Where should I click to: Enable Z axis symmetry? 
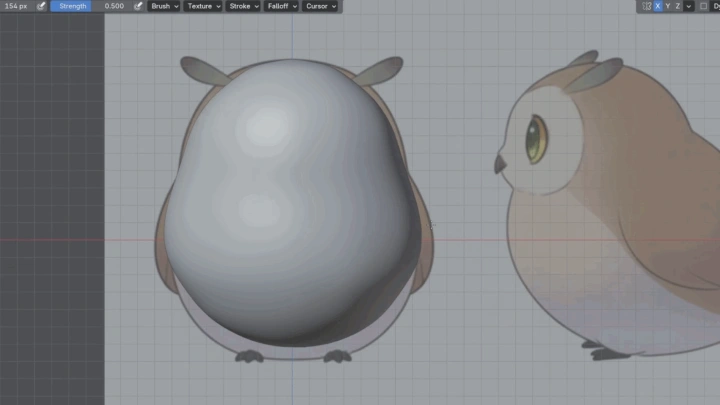(x=678, y=6)
